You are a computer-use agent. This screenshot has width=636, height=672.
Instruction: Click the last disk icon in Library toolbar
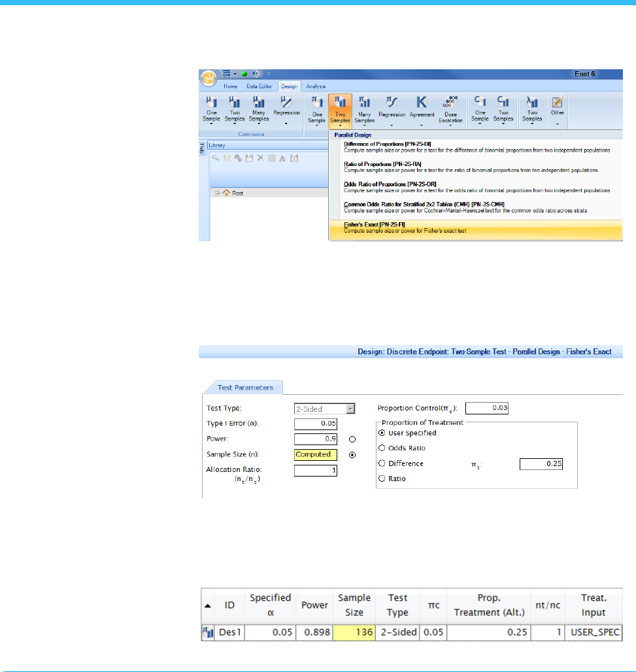pyautogui.click(x=294, y=158)
